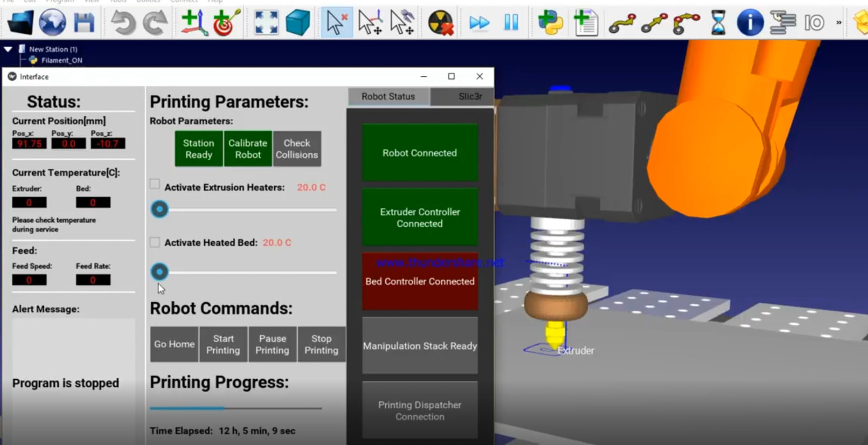This screenshot has width=868, height=445.
Task: Open the online library globe icon
Action: [x=52, y=22]
